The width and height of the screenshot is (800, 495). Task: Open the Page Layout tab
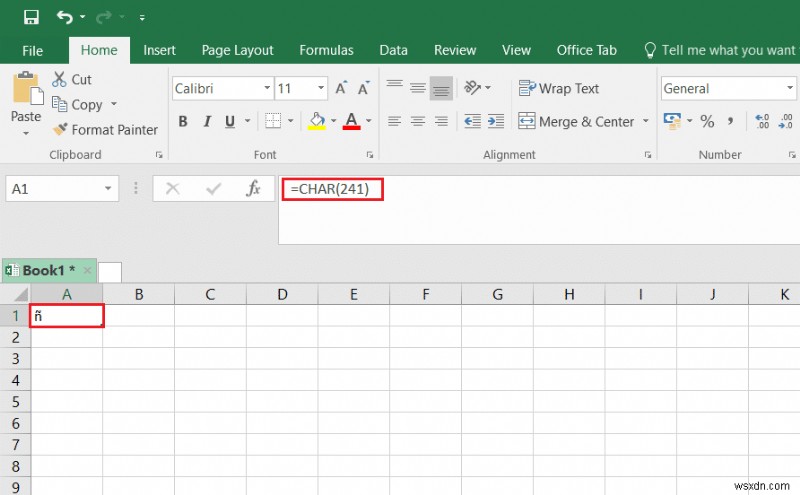point(237,50)
